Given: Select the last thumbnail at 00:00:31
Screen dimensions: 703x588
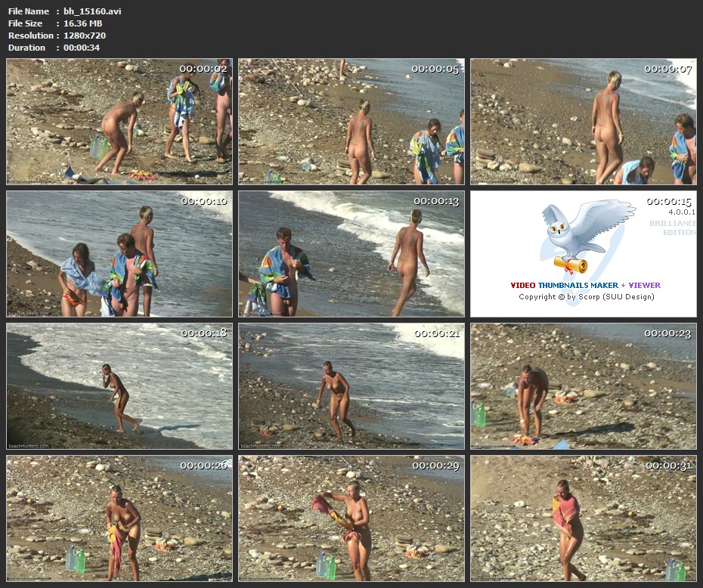Looking at the screenshot, I should click(x=584, y=518).
